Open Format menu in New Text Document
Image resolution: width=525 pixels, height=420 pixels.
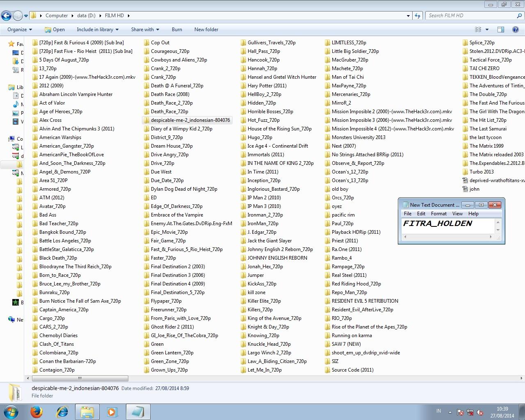click(x=438, y=214)
